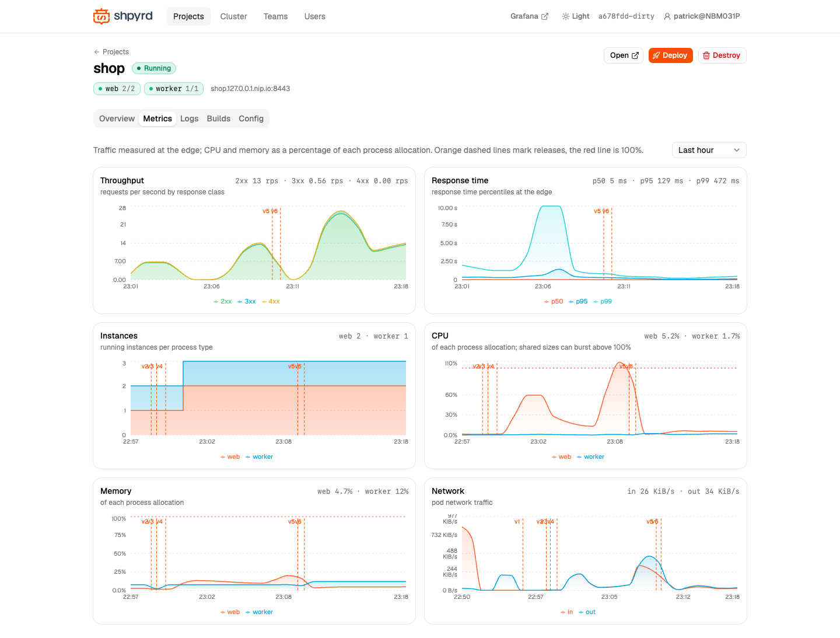Open Grafana external link
The height and width of the screenshot is (638, 840).
(529, 16)
